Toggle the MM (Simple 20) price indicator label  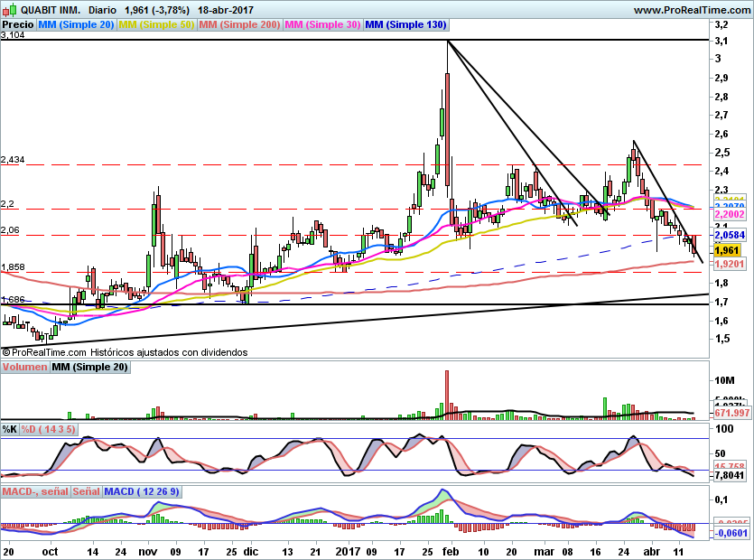pyautogui.click(x=78, y=25)
